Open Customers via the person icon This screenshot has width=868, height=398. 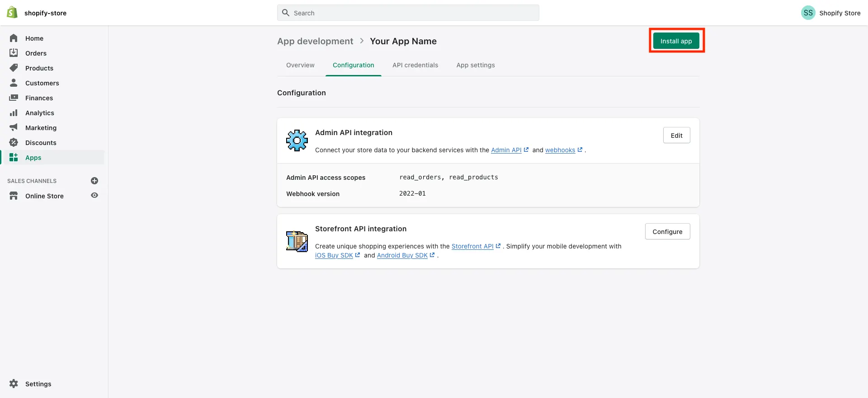click(14, 83)
